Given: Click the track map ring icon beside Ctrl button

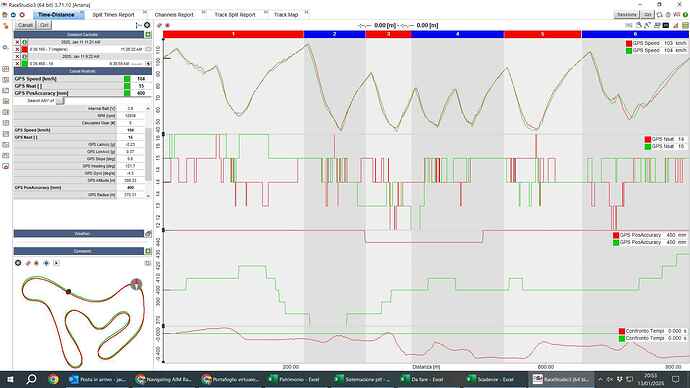Looking at the screenshot, I should [147, 25].
